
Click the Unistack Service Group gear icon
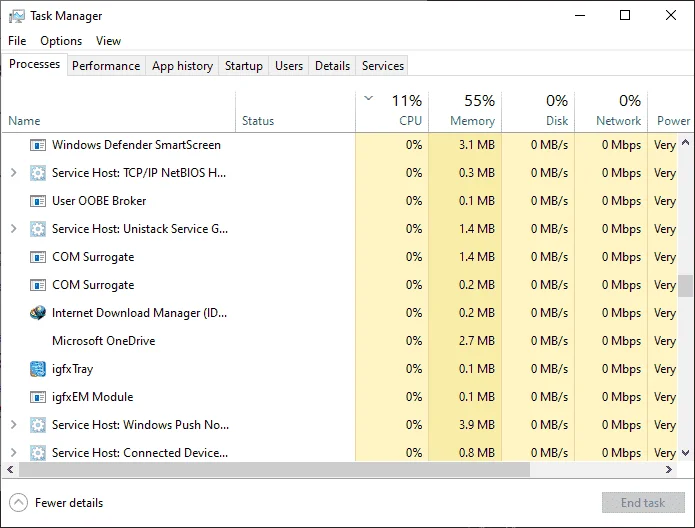coord(38,229)
